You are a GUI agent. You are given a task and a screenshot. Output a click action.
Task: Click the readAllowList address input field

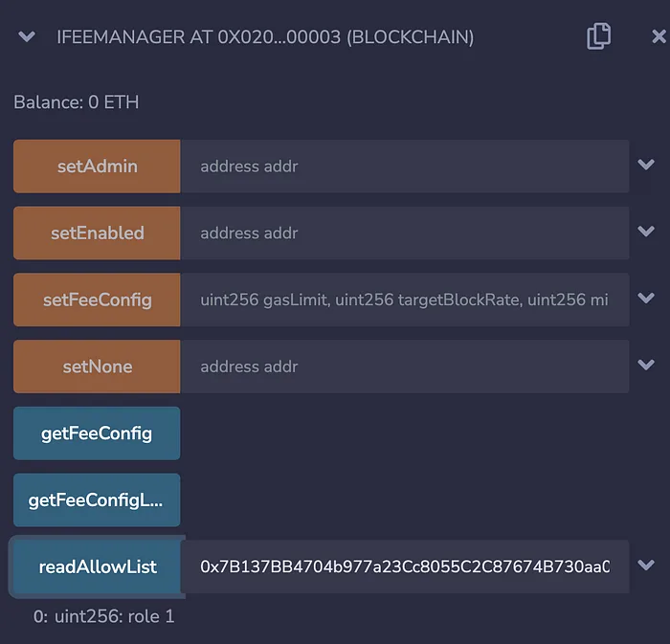point(405,566)
